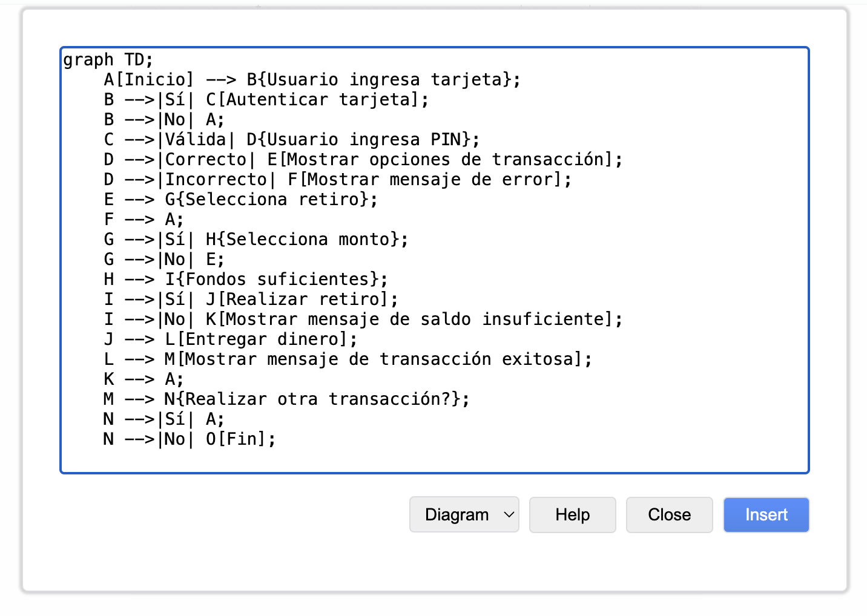Click 'N{Realizar otra transacción?}' text

click(x=314, y=399)
